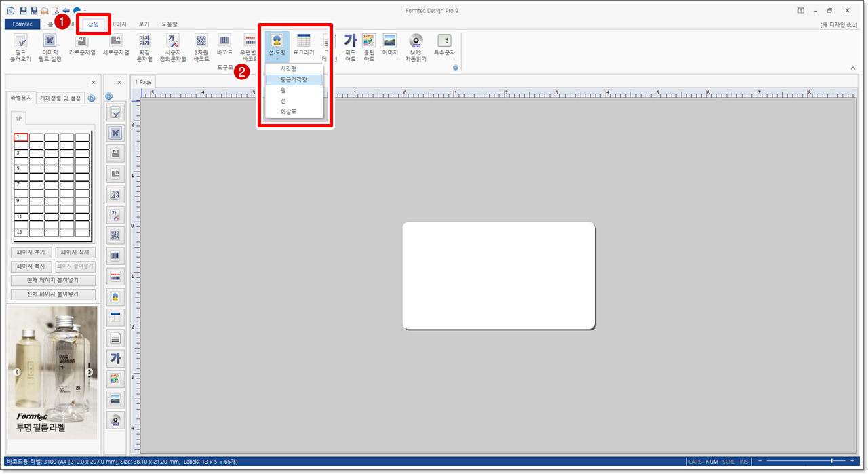Viewport: 868px width, 474px height.
Task: Click the undo arrow in quick access bar
Action: pyautogui.click(x=66, y=11)
